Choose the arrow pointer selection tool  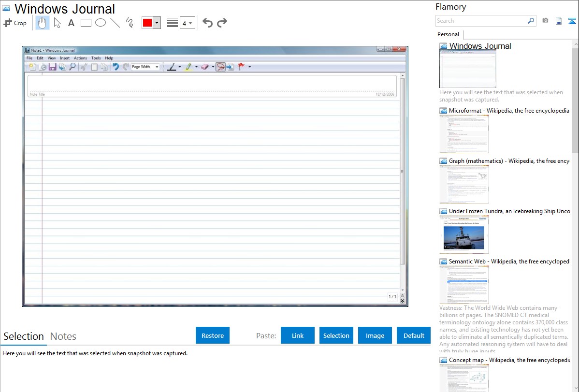[57, 23]
